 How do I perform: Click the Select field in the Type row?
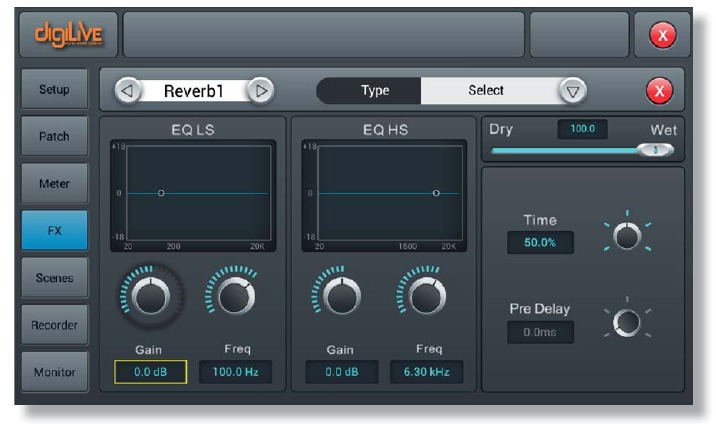[x=490, y=90]
